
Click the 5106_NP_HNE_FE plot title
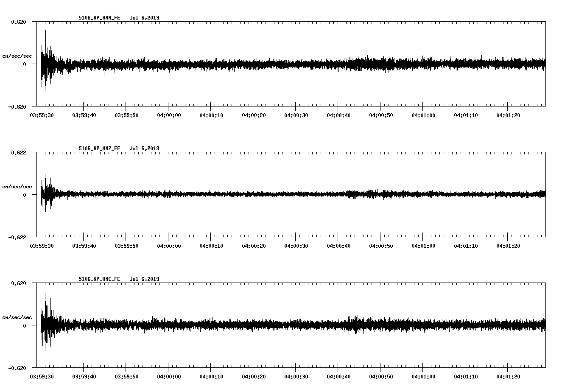point(99,279)
